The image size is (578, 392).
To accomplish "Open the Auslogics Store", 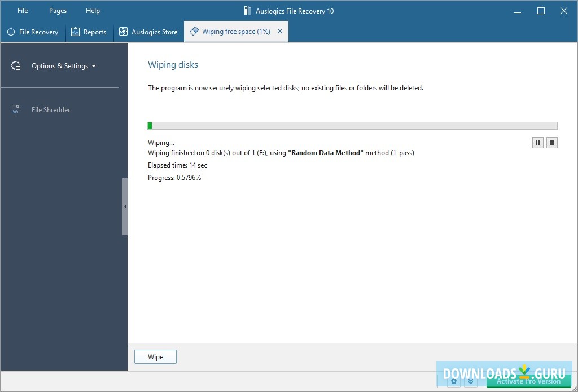I will 148,32.
